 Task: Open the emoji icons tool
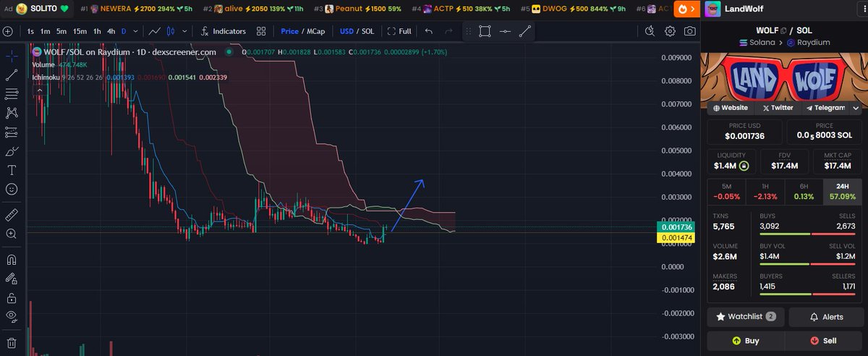pos(11,189)
